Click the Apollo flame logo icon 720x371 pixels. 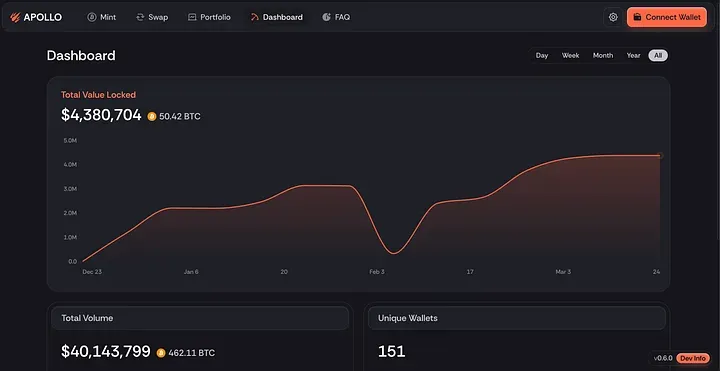[x=15, y=17]
